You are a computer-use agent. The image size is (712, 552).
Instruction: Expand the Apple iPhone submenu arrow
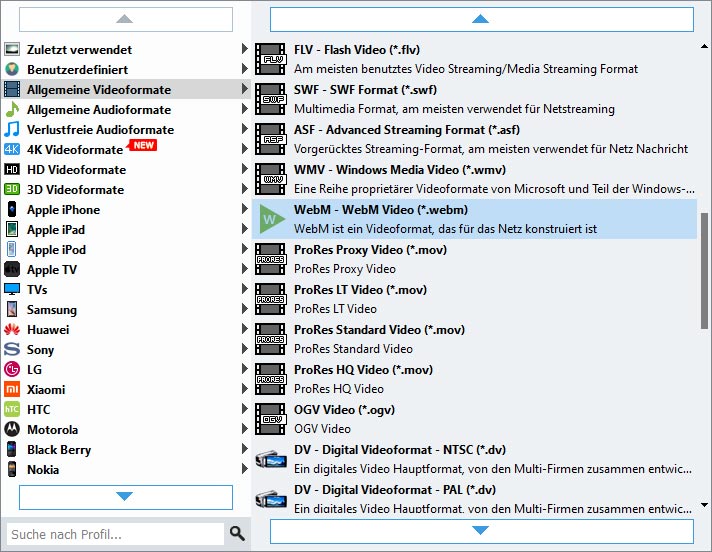pyautogui.click(x=245, y=209)
